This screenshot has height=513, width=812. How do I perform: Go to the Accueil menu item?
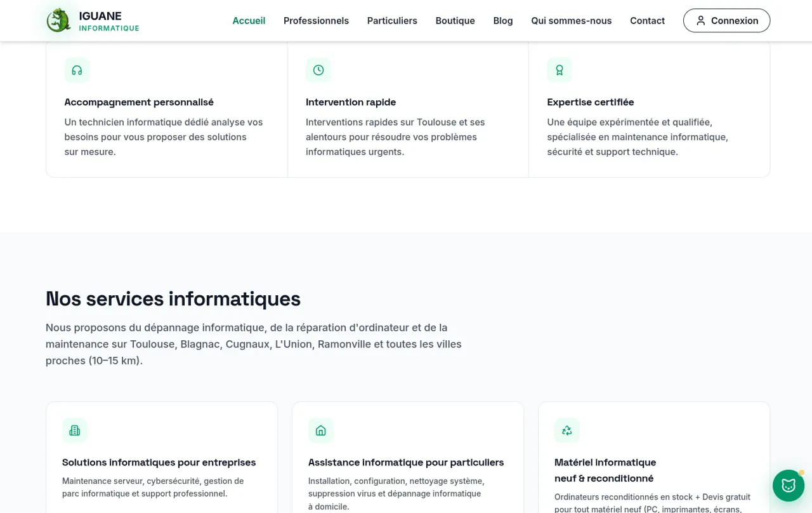pos(249,20)
